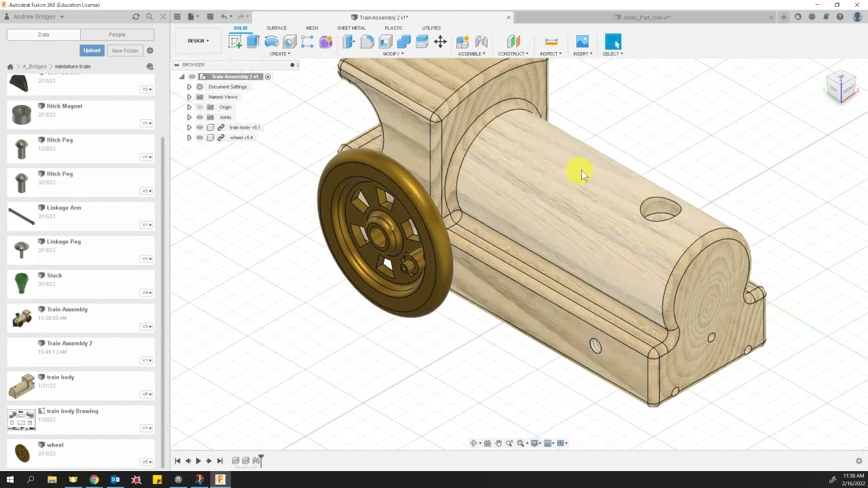Click the Show Data Panel grid icon
868x488 pixels.
pos(177,17)
